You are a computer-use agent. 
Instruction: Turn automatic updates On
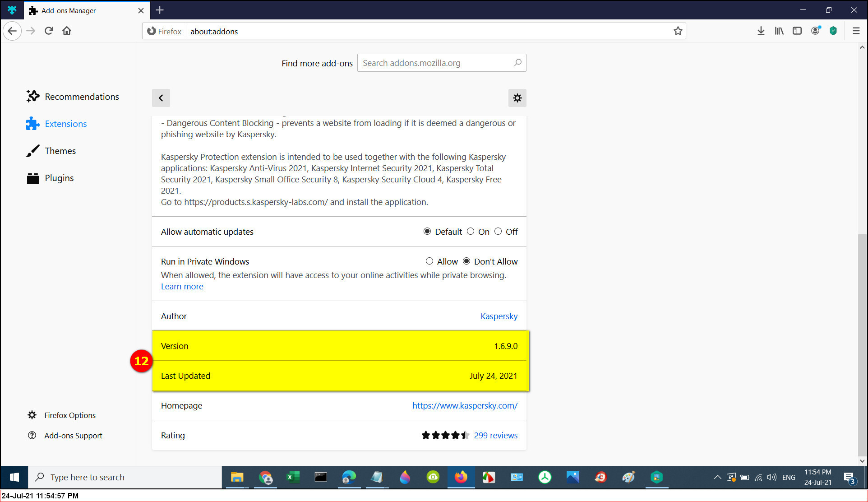[471, 231]
